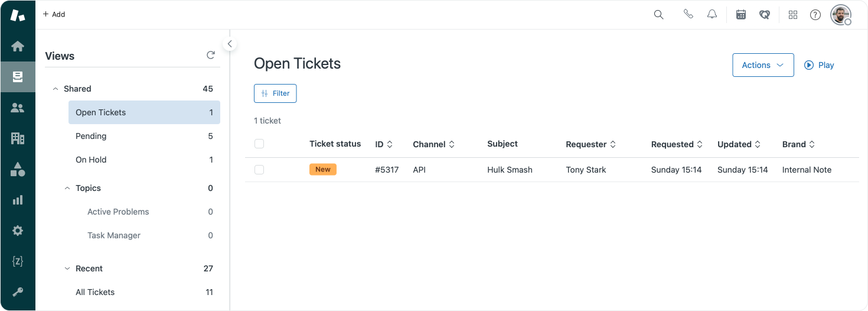Open the Actions dropdown
The height and width of the screenshot is (311, 868).
(763, 65)
